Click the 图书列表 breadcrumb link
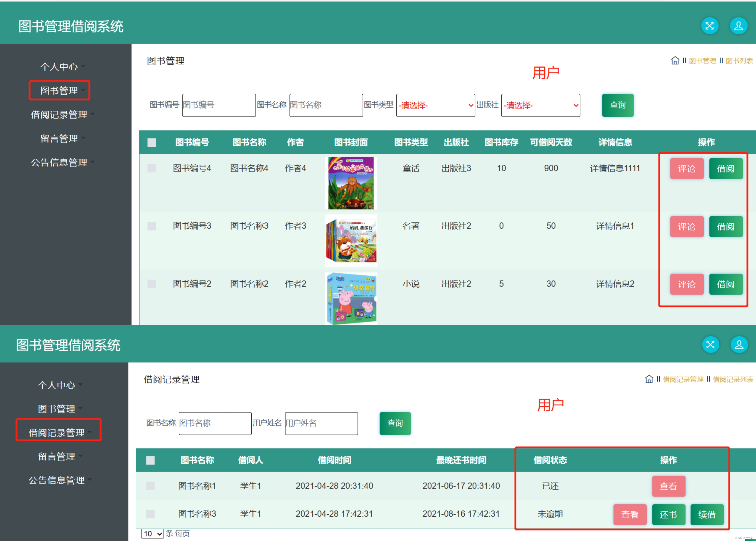This screenshot has height=541, width=756. point(739,61)
